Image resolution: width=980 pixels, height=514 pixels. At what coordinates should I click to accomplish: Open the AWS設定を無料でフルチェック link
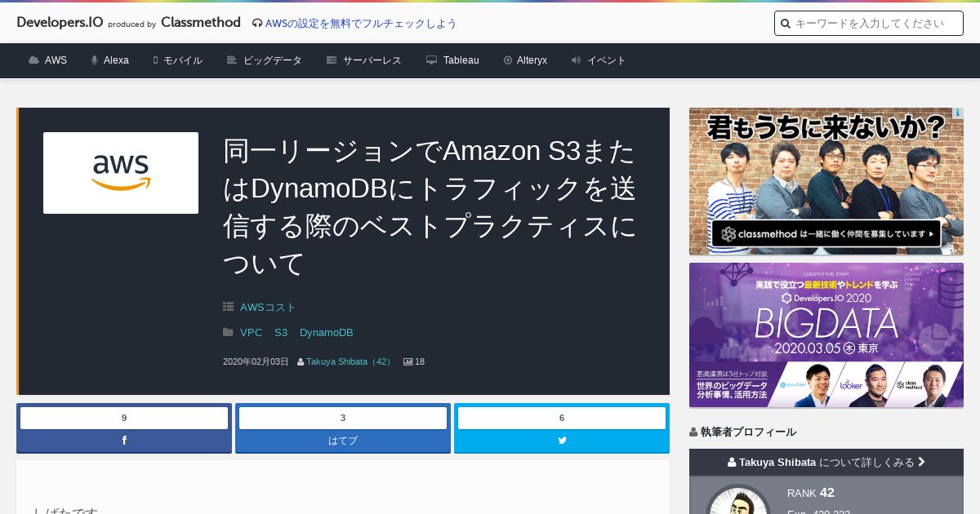[361, 24]
